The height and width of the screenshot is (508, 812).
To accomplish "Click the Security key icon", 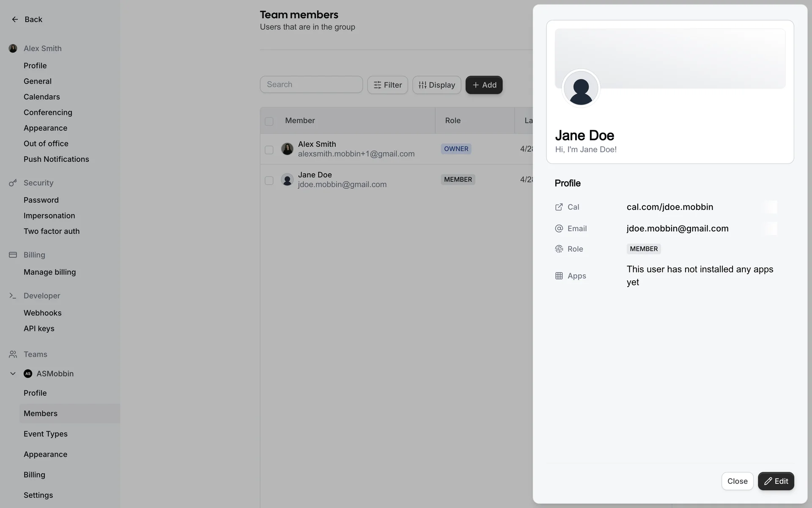I will [x=13, y=183].
